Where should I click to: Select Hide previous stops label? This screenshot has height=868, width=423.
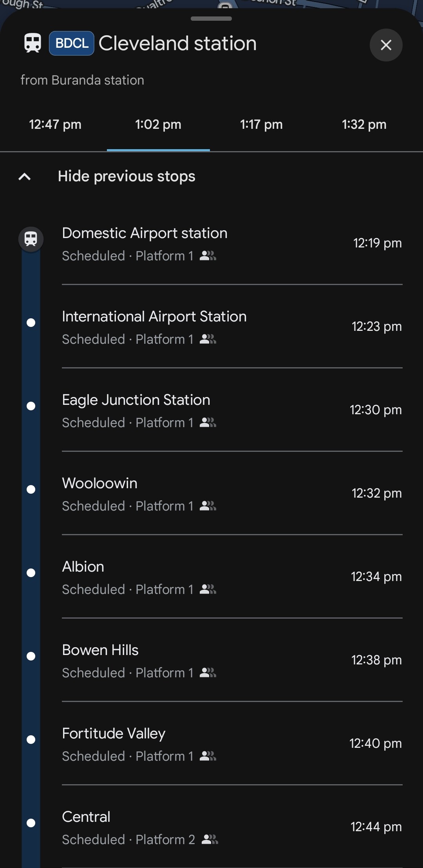(x=127, y=177)
